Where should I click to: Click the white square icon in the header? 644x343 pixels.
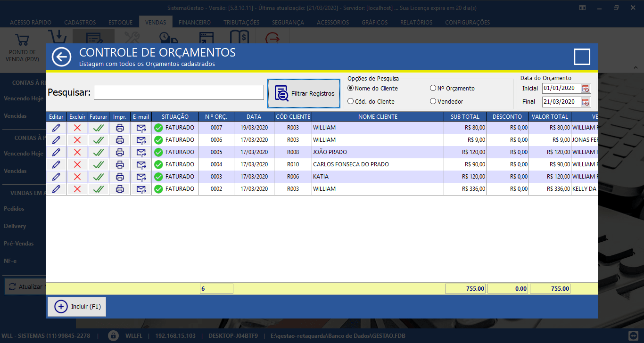(x=582, y=57)
